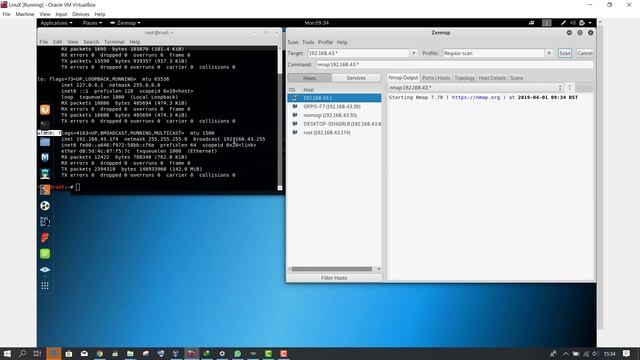Screen dimensions: 640x360
Task: Open Kali system status menu arrow
Action: pos(590,23)
